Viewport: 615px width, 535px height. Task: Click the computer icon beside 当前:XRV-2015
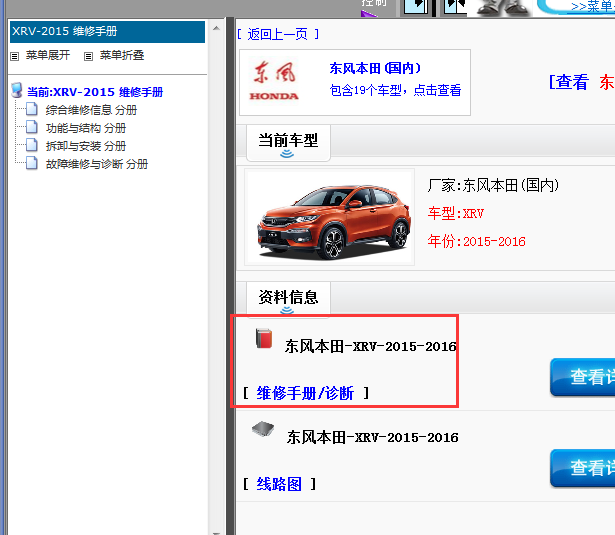16,91
